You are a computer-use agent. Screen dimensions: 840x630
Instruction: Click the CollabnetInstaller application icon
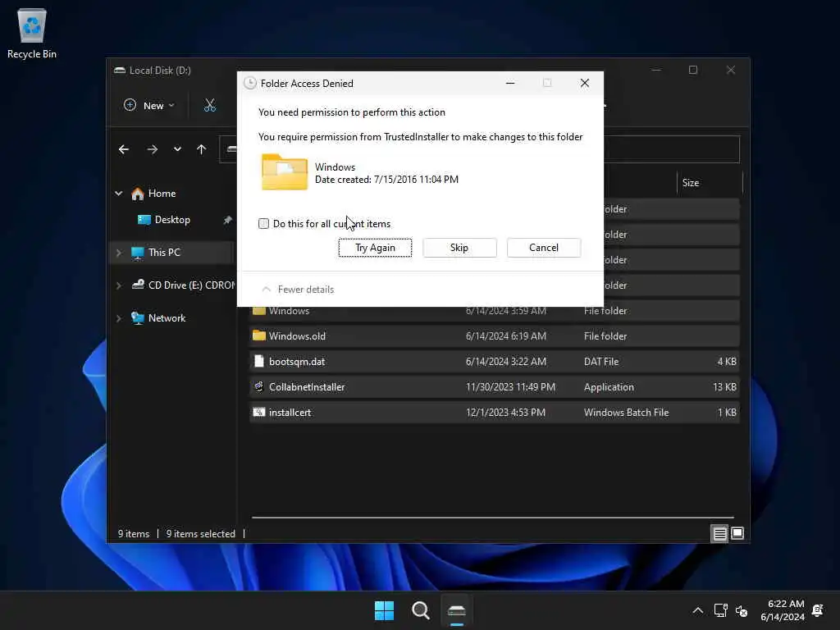pyautogui.click(x=258, y=387)
